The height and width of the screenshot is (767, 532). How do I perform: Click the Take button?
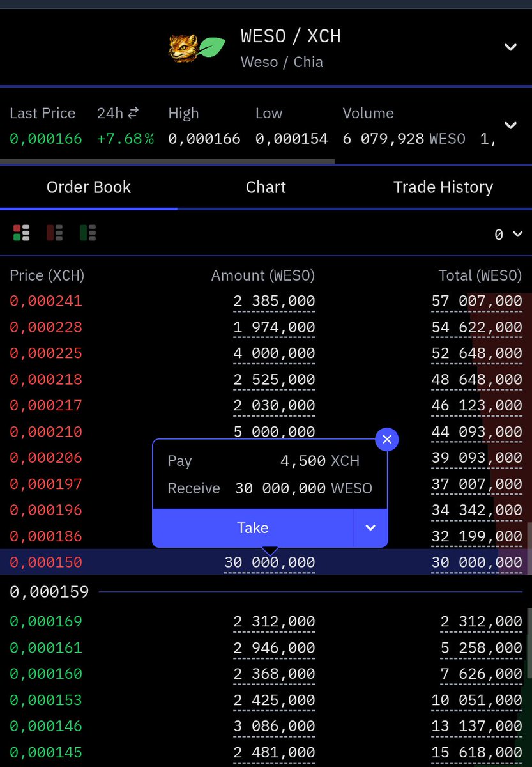pos(253,528)
